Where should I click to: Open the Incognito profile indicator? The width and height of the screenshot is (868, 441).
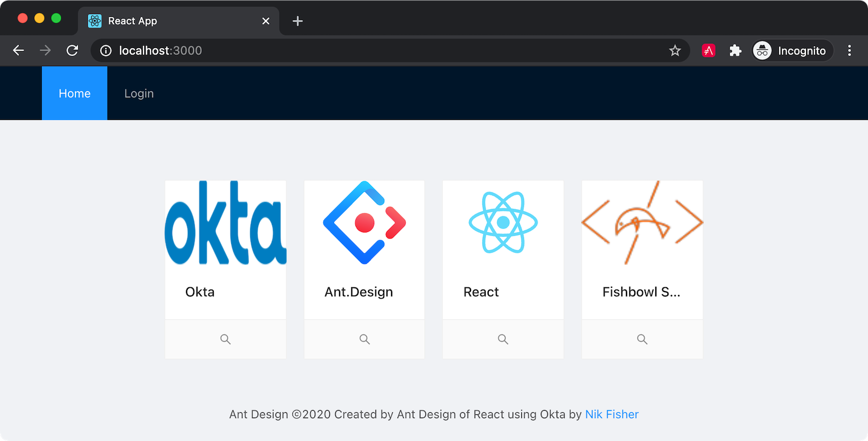(792, 51)
